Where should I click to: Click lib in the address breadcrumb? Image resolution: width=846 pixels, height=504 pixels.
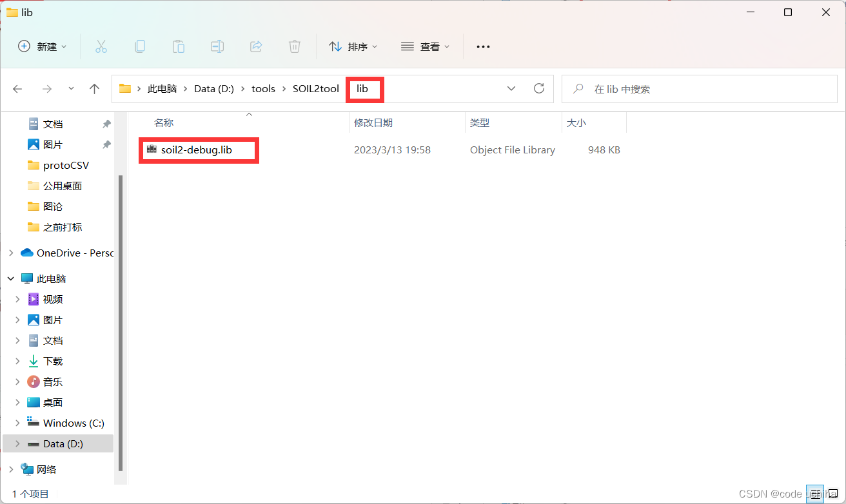tap(362, 89)
